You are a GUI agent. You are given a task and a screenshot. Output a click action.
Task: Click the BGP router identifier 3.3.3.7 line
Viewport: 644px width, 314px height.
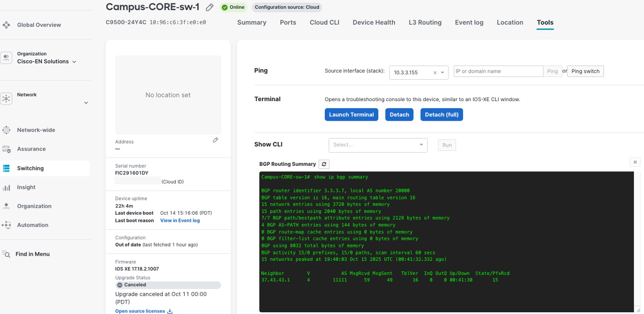point(335,191)
